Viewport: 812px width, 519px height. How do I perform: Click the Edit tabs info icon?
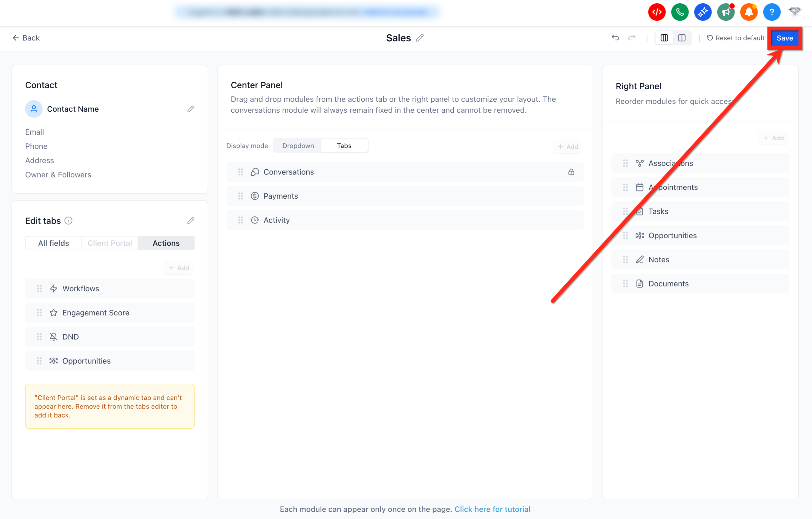click(x=68, y=221)
